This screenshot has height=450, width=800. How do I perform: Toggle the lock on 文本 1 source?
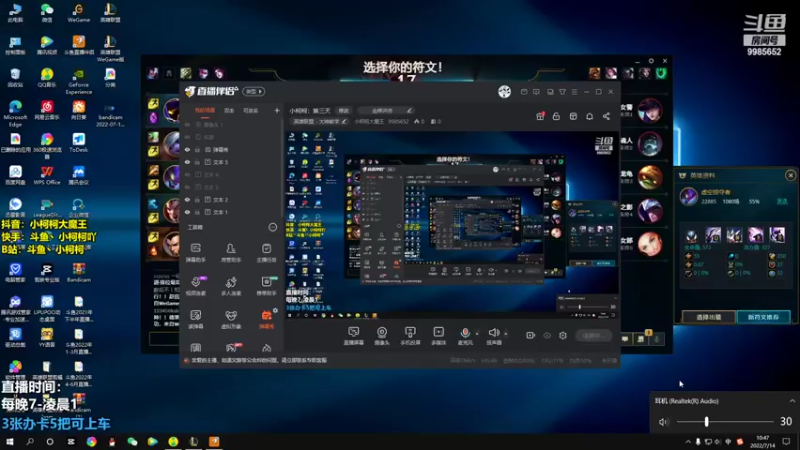coord(197,212)
